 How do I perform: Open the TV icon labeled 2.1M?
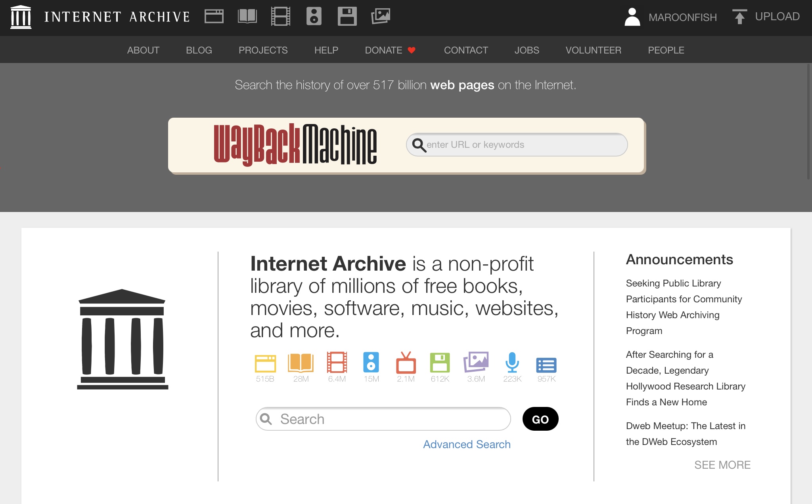click(x=406, y=362)
